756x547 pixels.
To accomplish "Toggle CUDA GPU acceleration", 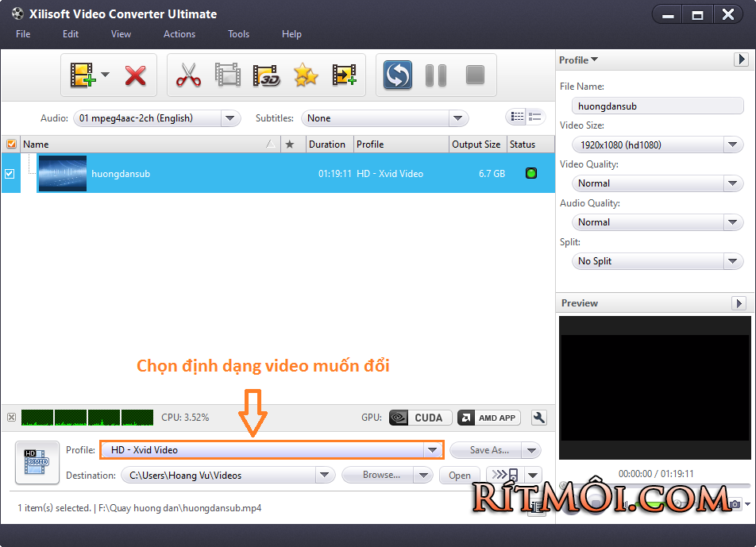I will (420, 418).
